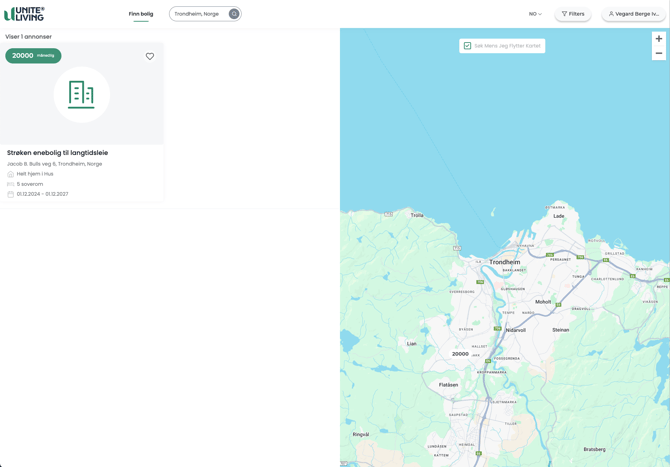670x467 pixels.
Task: Open the Vegard Berge user menu
Action: click(633, 14)
